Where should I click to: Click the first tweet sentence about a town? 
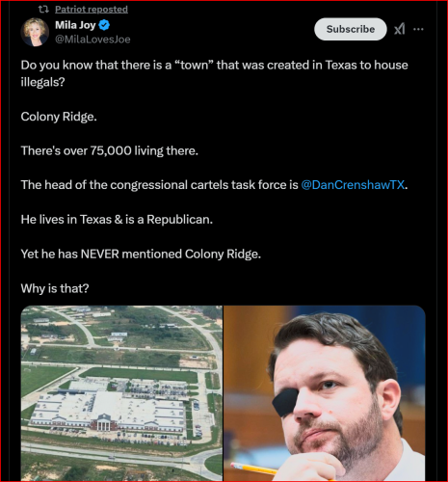[x=214, y=73]
